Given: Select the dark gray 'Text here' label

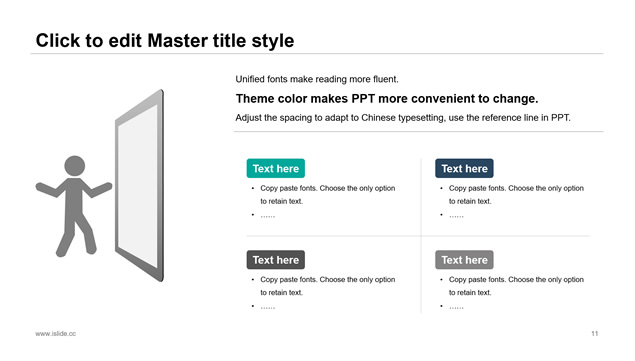Looking at the screenshot, I should click(x=276, y=260).
